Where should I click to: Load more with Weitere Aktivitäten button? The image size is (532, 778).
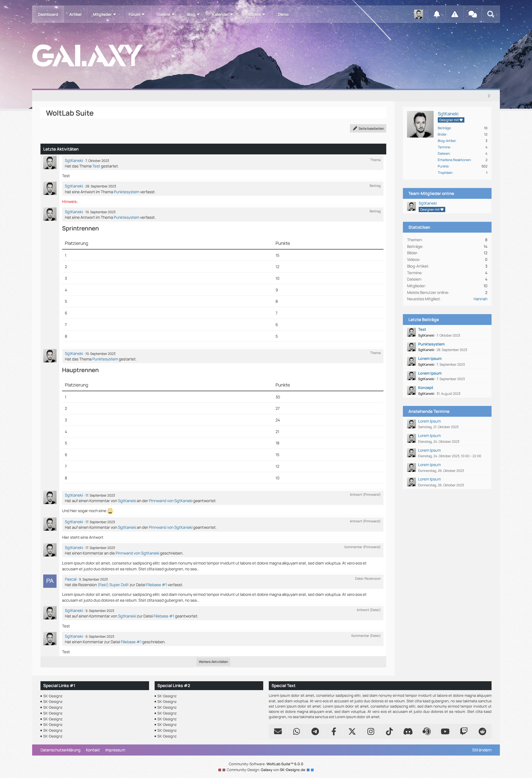click(213, 662)
